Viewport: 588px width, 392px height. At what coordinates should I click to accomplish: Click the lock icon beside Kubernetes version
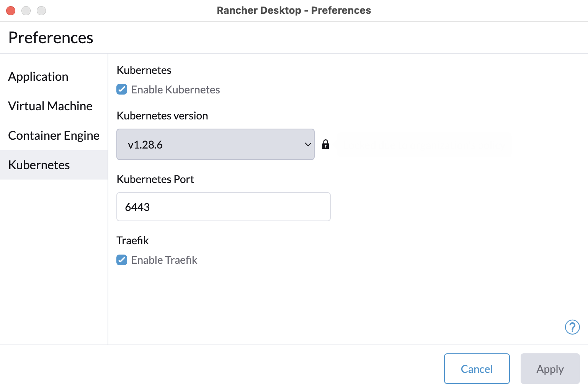(x=325, y=144)
